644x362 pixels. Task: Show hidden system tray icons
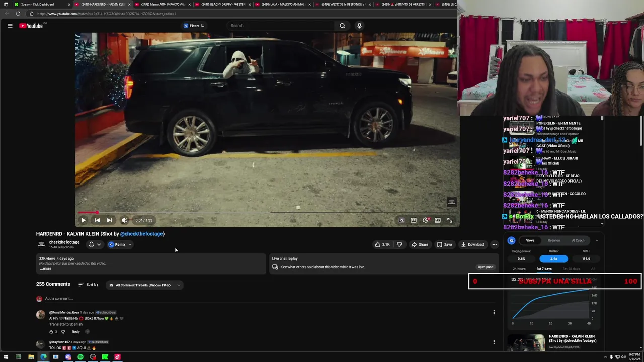605,357
